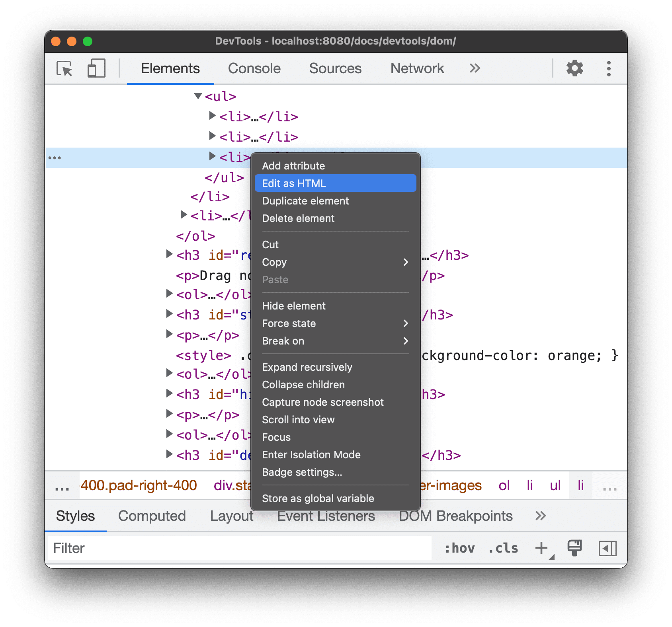Toggle the .cls element classes panel
Image resolution: width=672 pixels, height=627 pixels.
click(x=503, y=548)
